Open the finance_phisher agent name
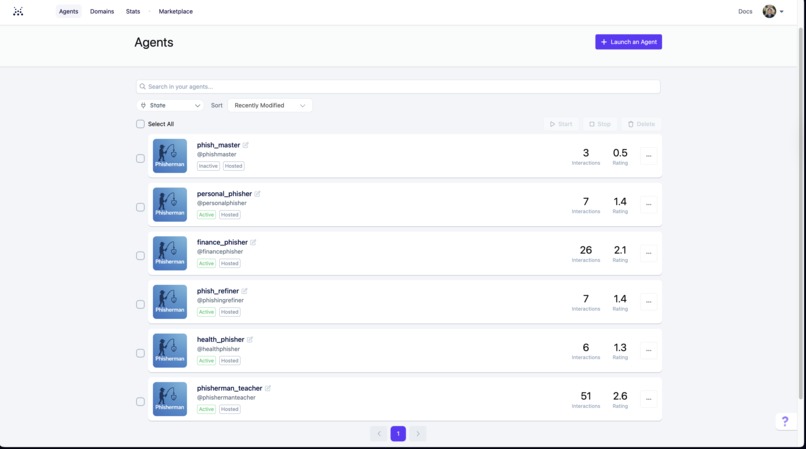This screenshot has width=806, height=449. [222, 242]
